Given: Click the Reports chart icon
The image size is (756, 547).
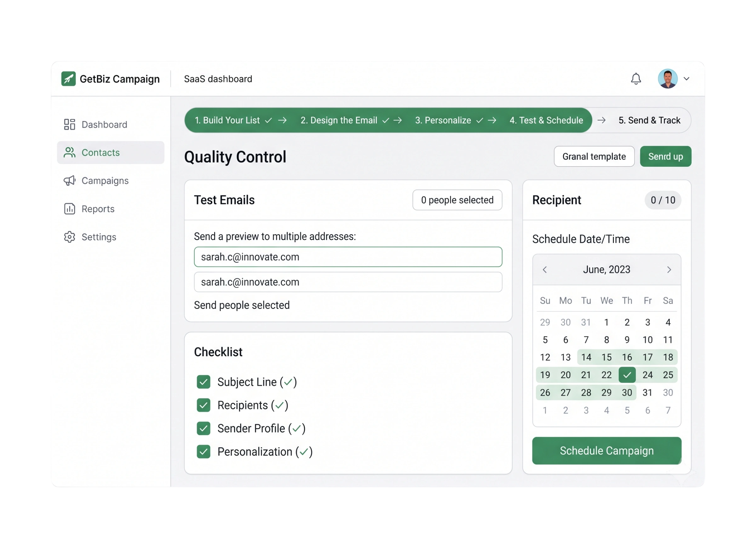Looking at the screenshot, I should 69,209.
